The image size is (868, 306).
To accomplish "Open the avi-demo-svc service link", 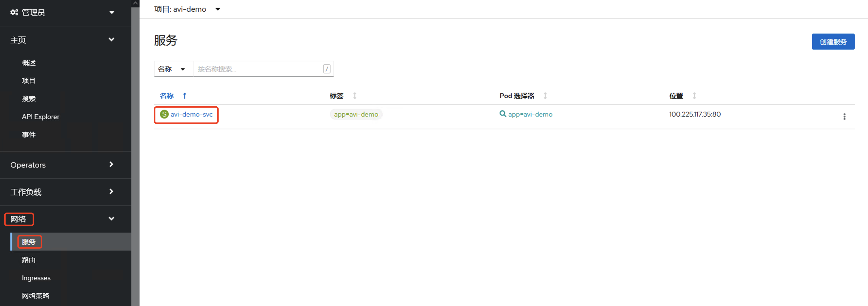I will [191, 114].
